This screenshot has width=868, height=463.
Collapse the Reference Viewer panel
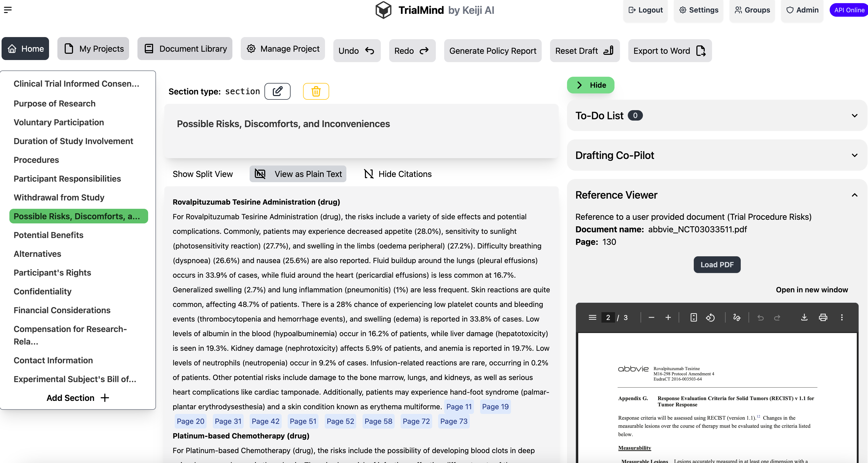(x=854, y=195)
